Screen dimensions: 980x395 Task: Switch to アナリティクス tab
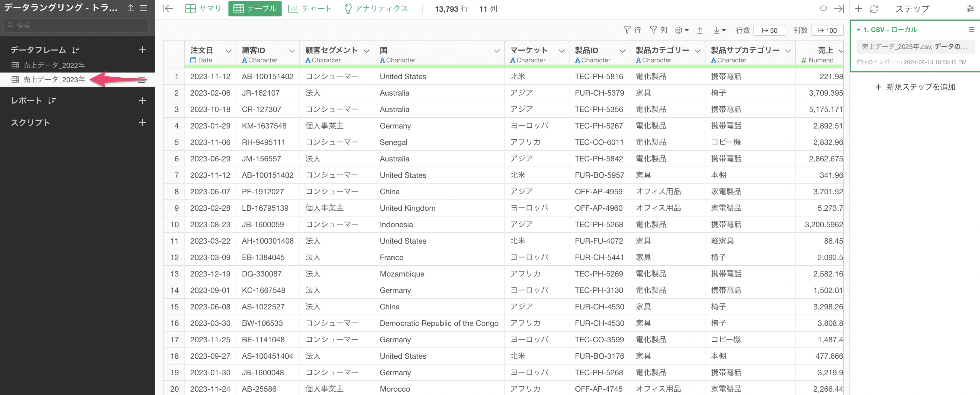tap(376, 8)
